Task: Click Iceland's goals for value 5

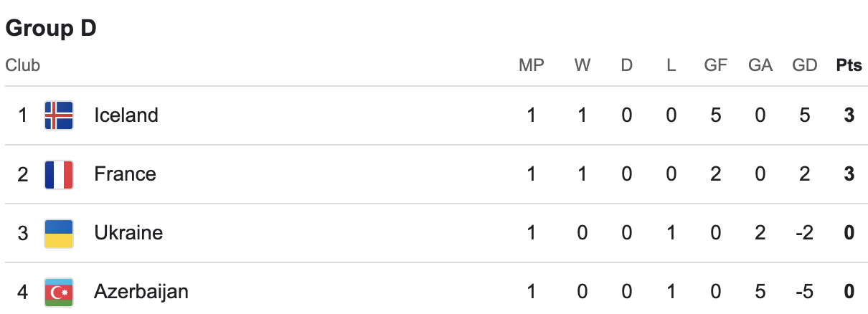Action: (715, 115)
